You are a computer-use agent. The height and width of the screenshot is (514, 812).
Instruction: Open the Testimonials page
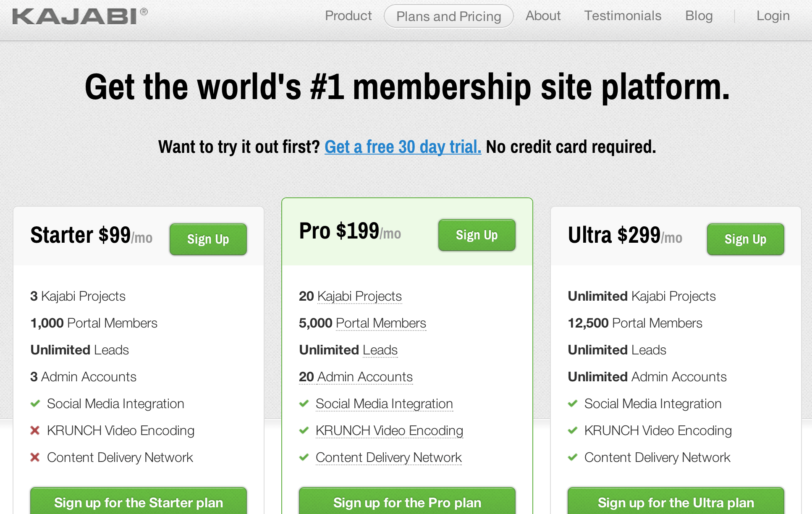click(623, 16)
